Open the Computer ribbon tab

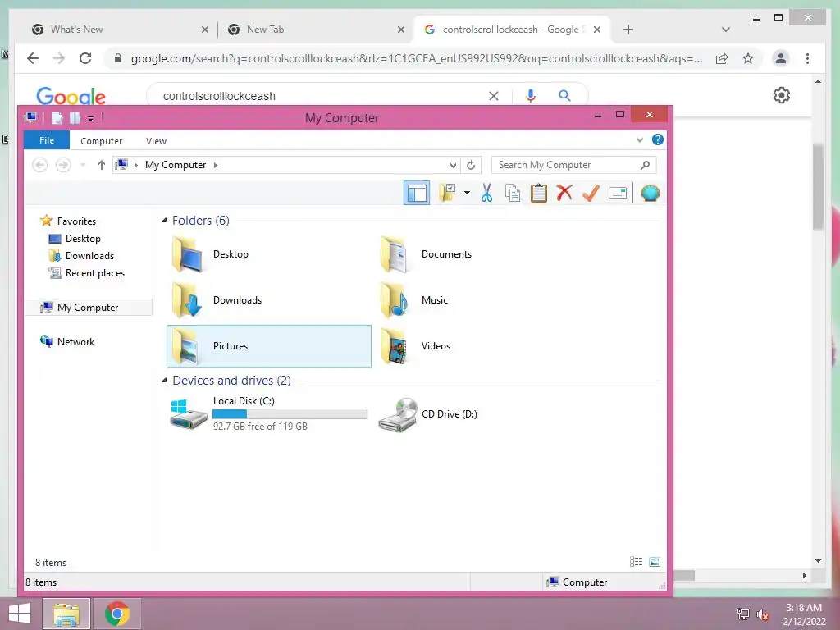[101, 141]
